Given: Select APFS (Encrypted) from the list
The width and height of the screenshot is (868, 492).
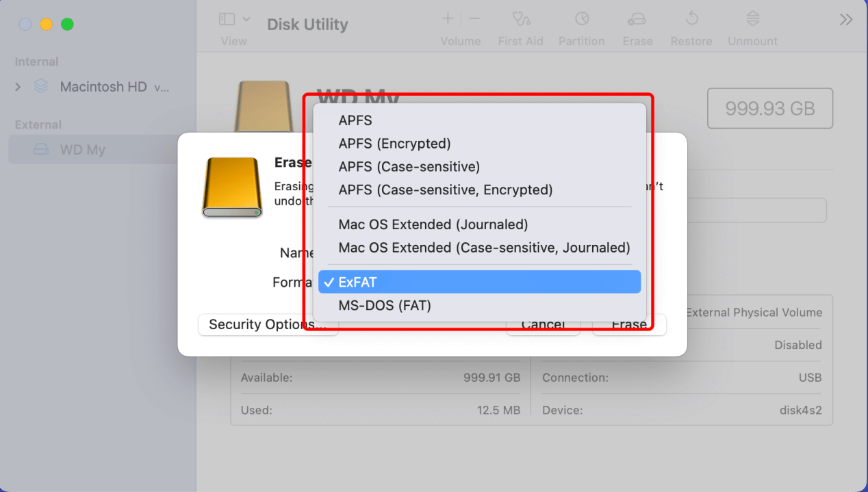Looking at the screenshot, I should [x=394, y=144].
